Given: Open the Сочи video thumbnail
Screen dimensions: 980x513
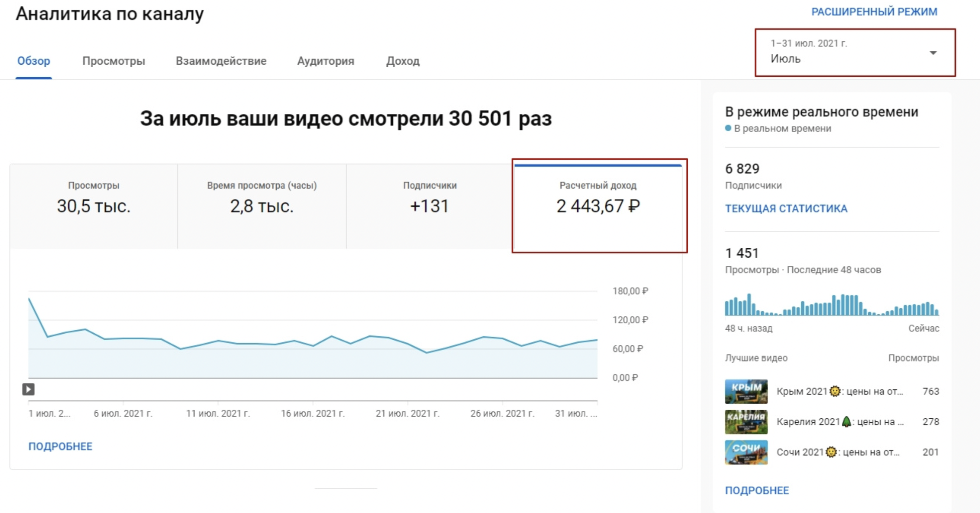Looking at the screenshot, I should coord(746,452).
